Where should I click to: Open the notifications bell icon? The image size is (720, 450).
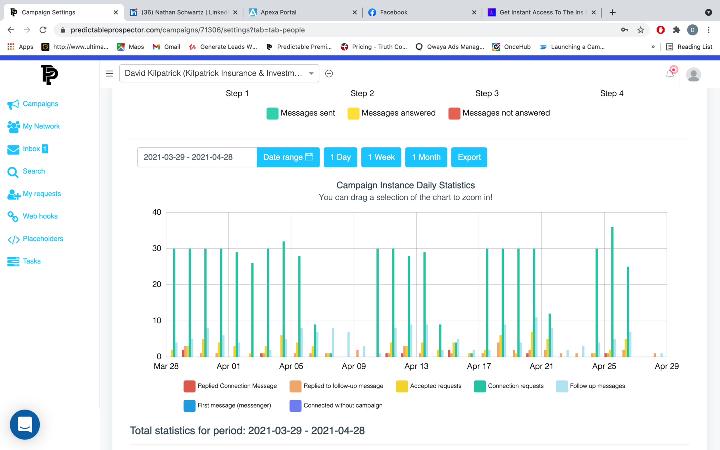point(672,72)
